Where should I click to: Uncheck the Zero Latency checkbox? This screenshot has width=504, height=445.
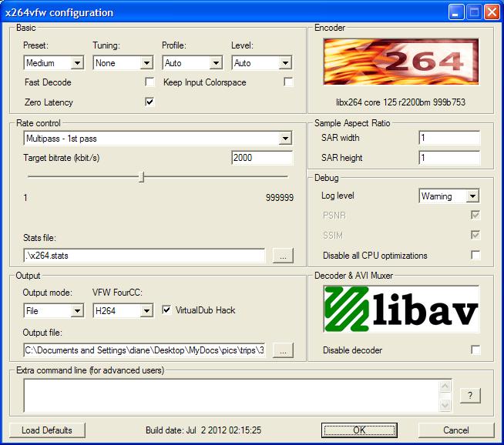(x=150, y=102)
